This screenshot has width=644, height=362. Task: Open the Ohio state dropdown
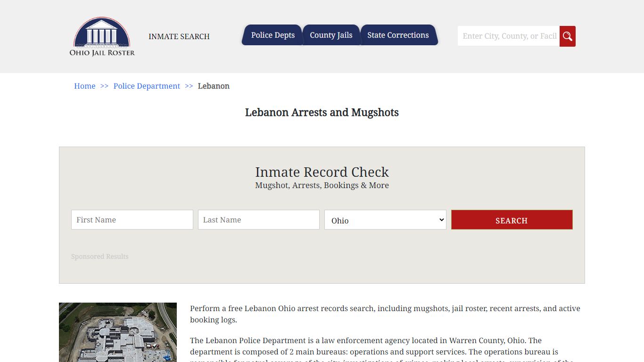pos(385,220)
